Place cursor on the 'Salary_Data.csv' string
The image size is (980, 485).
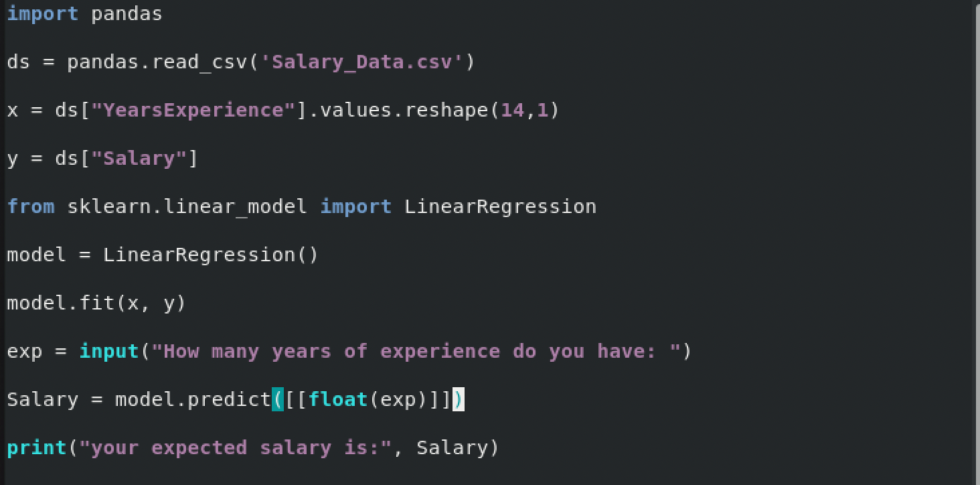[361, 62]
